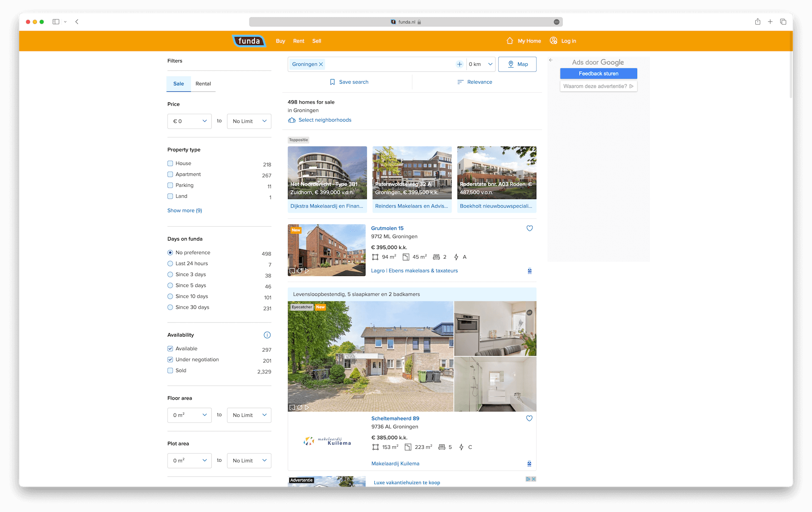Click Show more property types link
The width and height of the screenshot is (812, 512).
[x=185, y=210]
